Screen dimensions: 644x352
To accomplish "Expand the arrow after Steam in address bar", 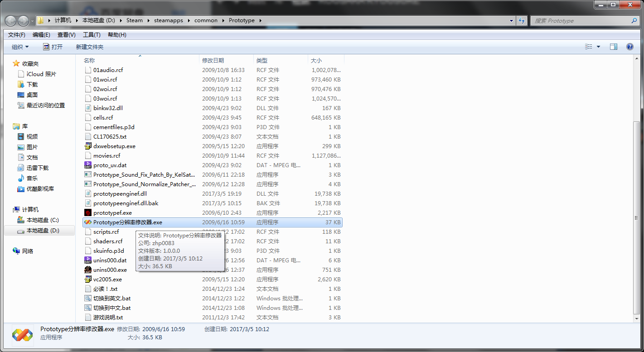I will coord(148,20).
